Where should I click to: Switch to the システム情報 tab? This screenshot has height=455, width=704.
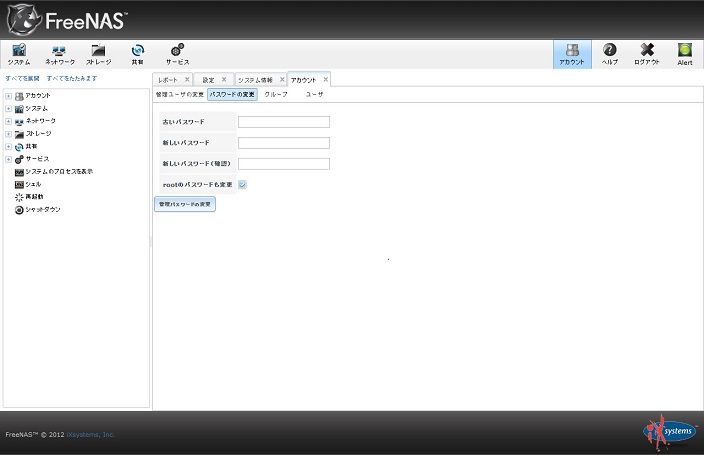point(255,79)
